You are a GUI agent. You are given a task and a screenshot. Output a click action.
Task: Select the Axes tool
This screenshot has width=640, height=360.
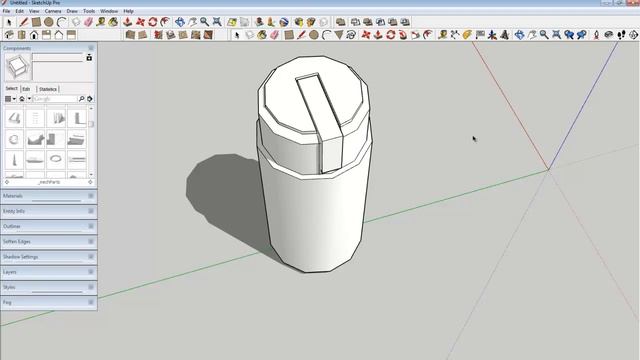(x=492, y=35)
